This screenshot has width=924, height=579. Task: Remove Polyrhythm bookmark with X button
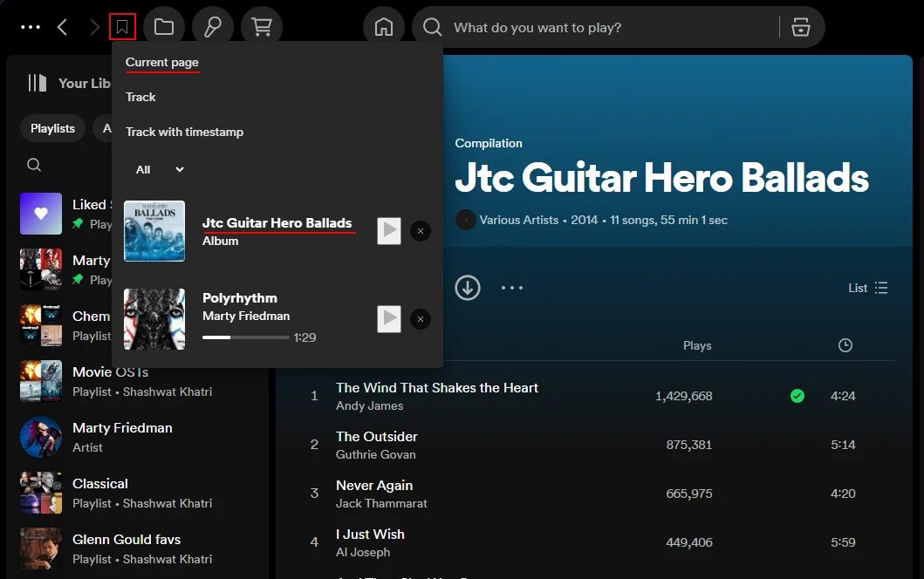[421, 319]
